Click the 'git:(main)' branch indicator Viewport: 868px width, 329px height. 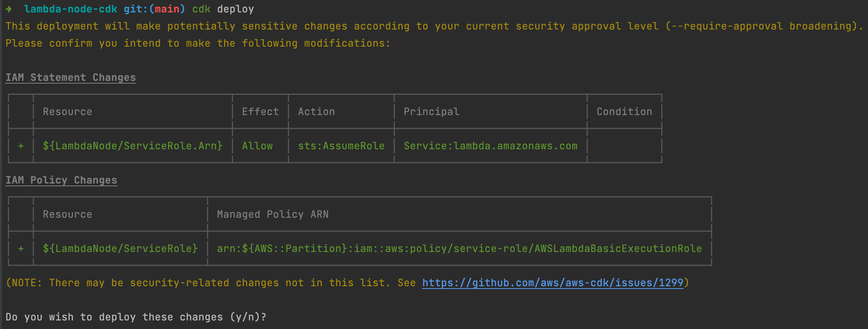155,9
